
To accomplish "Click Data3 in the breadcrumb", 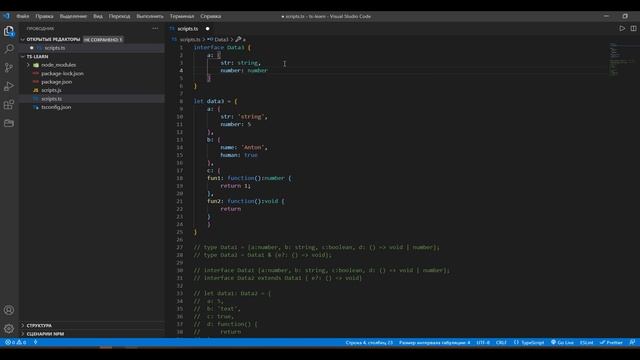I will [221, 40].
